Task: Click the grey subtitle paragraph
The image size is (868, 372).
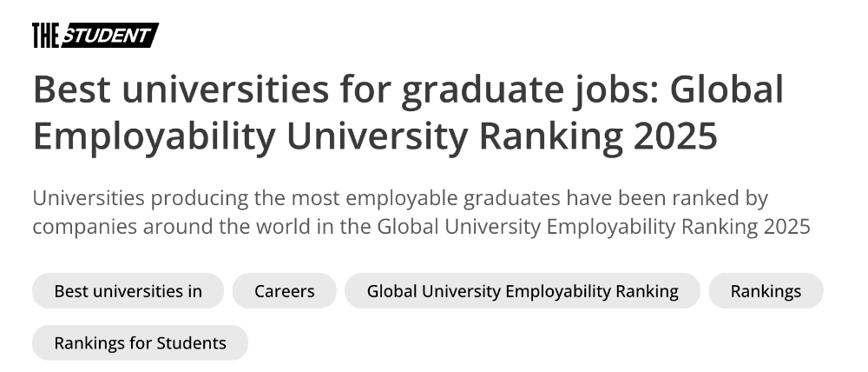Action: pyautogui.click(x=421, y=212)
